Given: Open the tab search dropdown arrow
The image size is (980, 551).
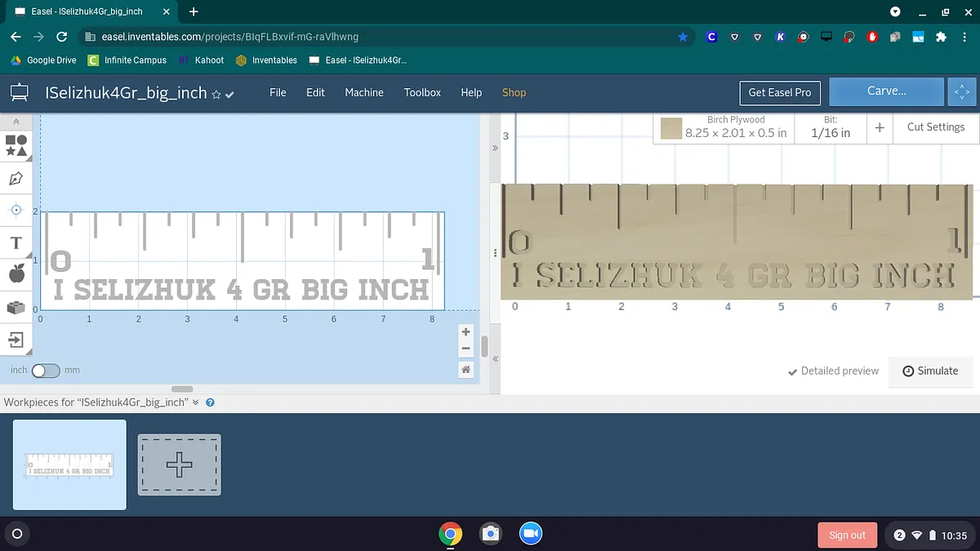Looking at the screenshot, I should (x=895, y=11).
